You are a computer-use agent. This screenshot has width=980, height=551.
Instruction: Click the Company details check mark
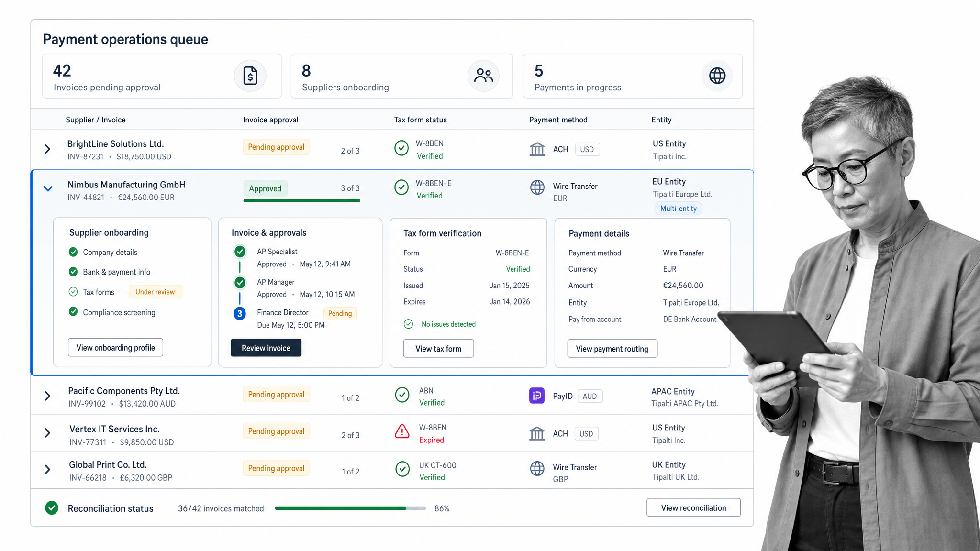pos(73,252)
